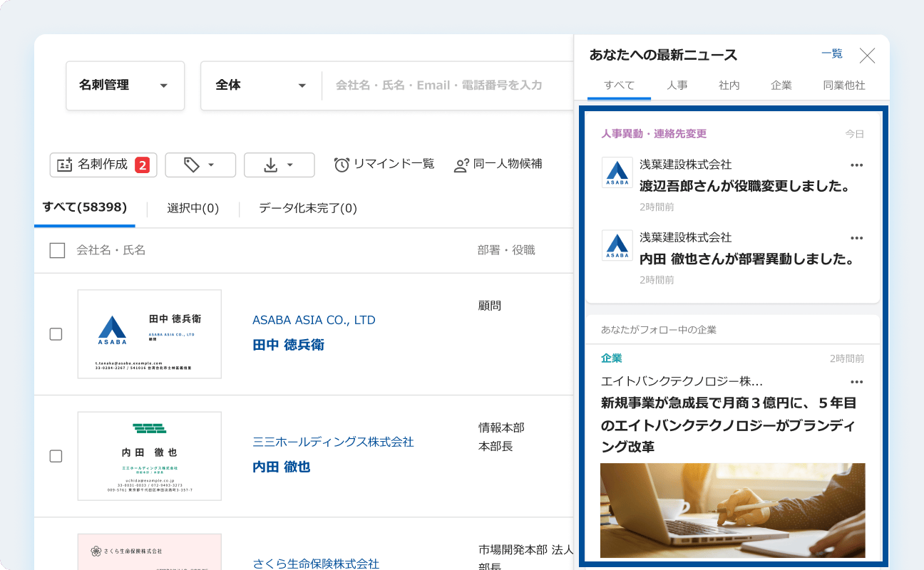Screen dimensions: 924x570
Task: Open more options for 内田 徹也 news item
Action: [x=857, y=238]
